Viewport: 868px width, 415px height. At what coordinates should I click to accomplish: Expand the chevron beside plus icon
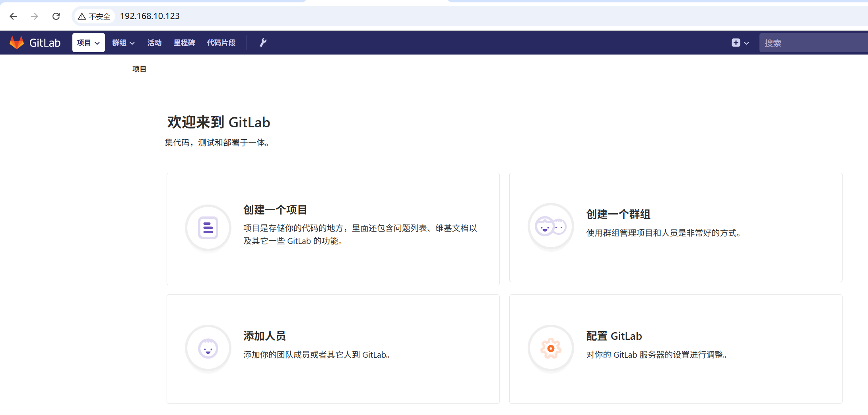[x=746, y=43]
